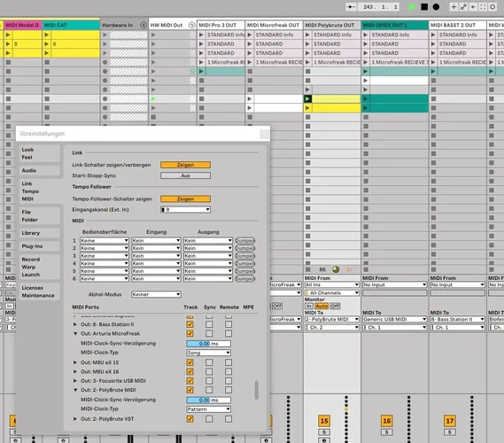Click Solo button under track 15
Viewport: 504px width, 443px height.
pos(324,432)
